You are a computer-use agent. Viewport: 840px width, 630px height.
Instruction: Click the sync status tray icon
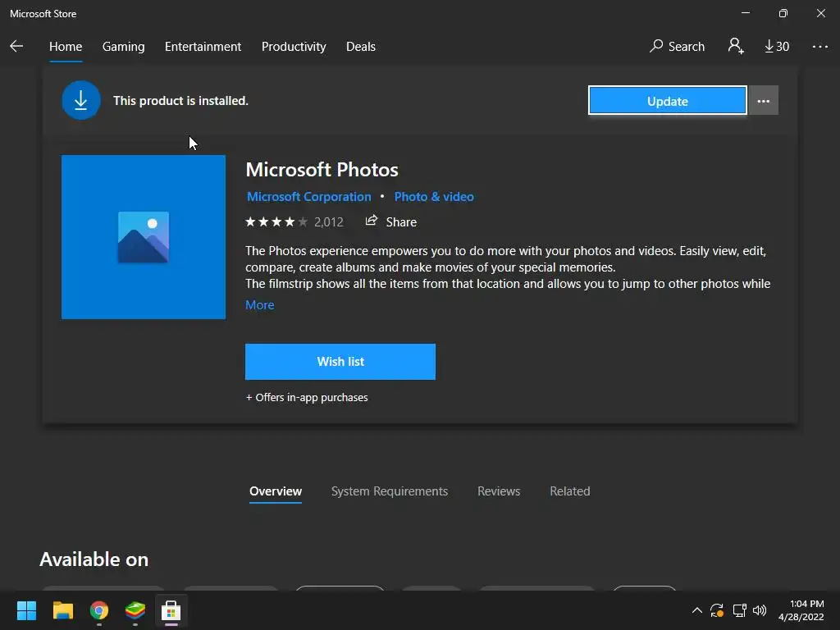coord(717,610)
